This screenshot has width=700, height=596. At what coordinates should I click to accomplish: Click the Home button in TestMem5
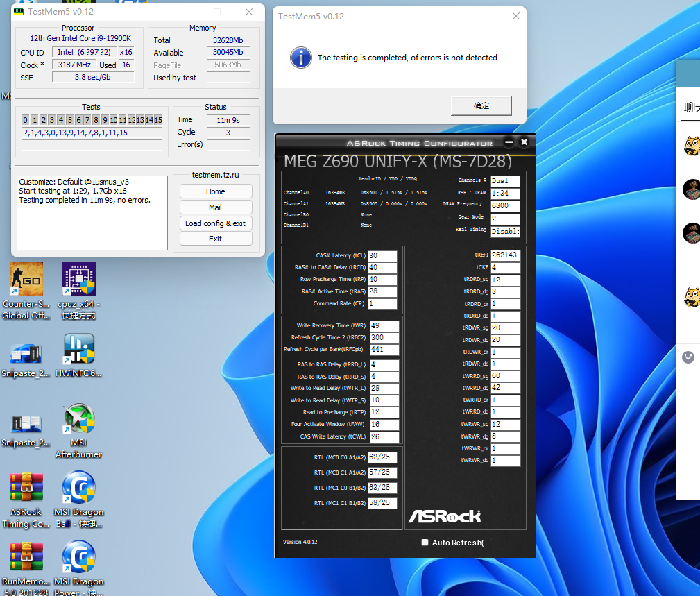(x=216, y=191)
